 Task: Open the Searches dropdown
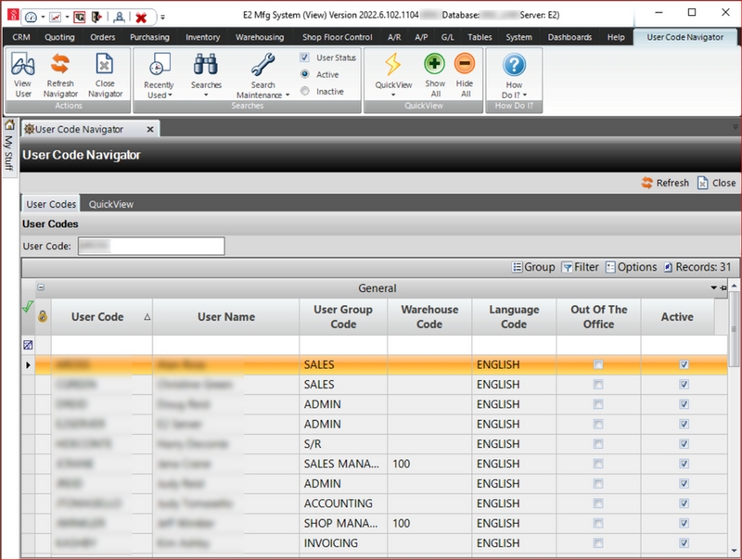pos(206,76)
